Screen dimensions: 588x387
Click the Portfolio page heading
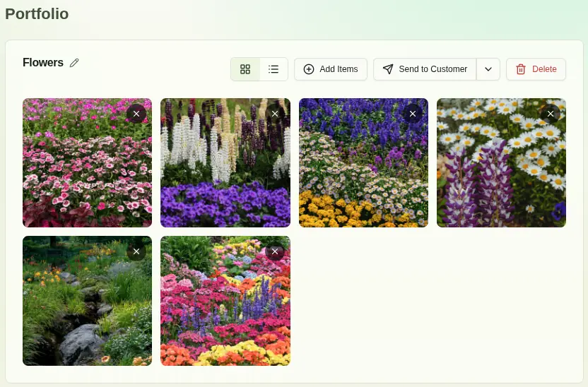37,14
